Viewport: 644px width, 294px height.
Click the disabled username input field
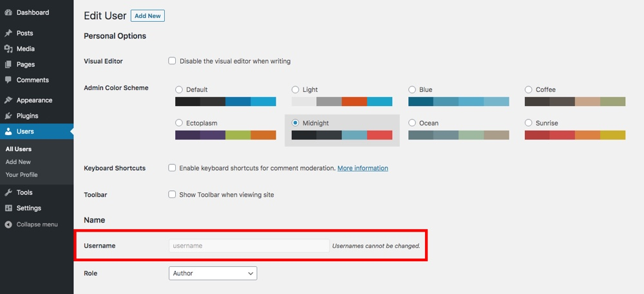[x=249, y=246]
